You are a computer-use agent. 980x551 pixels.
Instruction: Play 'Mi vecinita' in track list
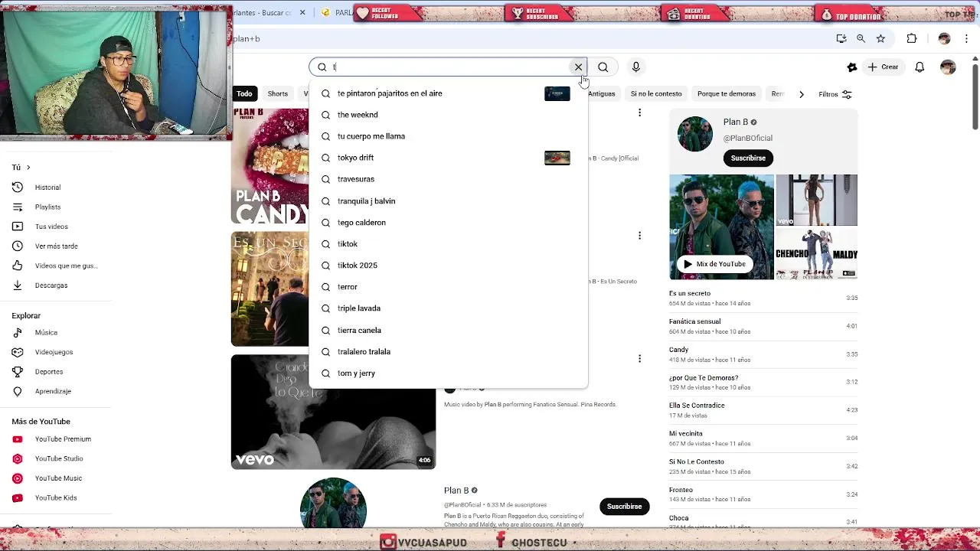click(763, 438)
